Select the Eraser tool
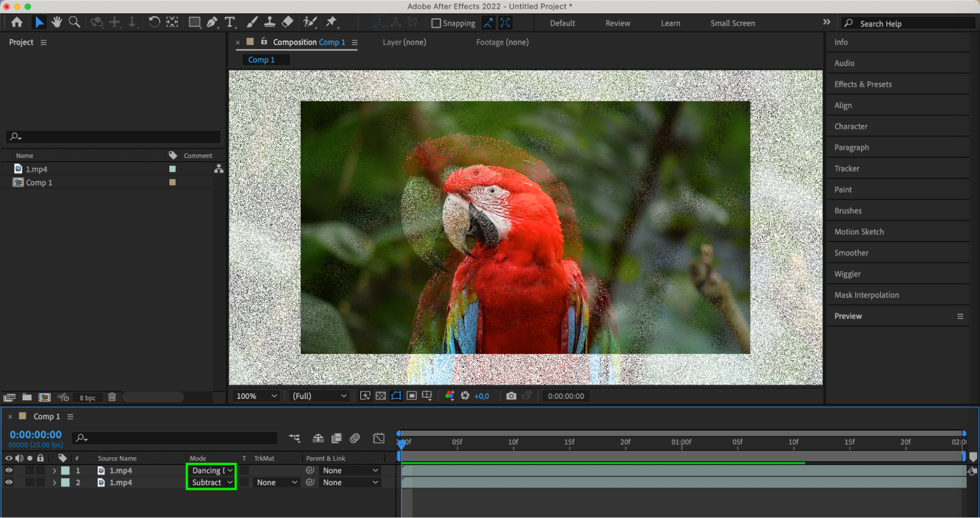This screenshot has width=980, height=518. (x=288, y=22)
